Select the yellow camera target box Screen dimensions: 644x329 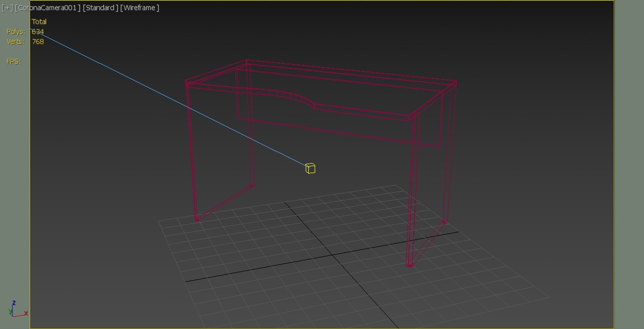coord(310,168)
